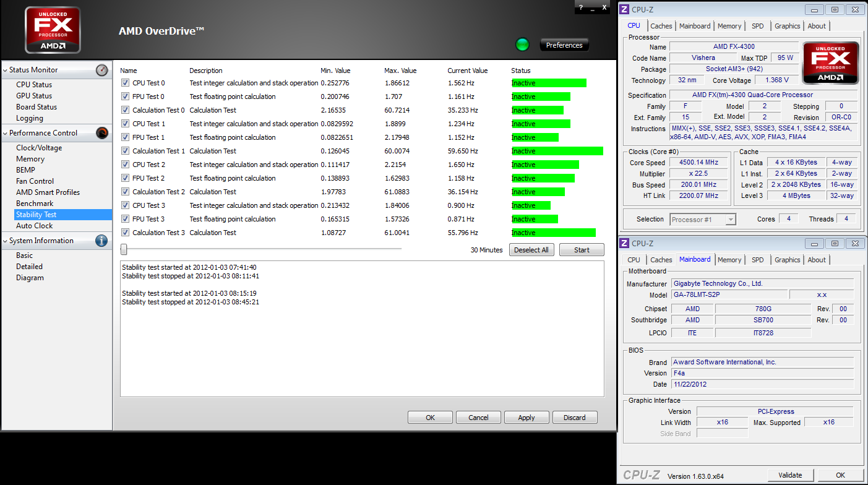The height and width of the screenshot is (485, 868).
Task: Open Memory tab in top CPU-Z window
Action: [x=729, y=26]
